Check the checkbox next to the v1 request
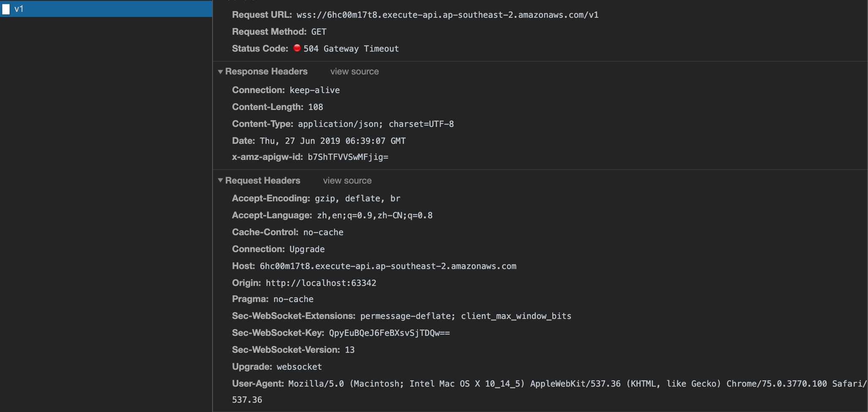The width and height of the screenshot is (868, 412). pos(6,8)
